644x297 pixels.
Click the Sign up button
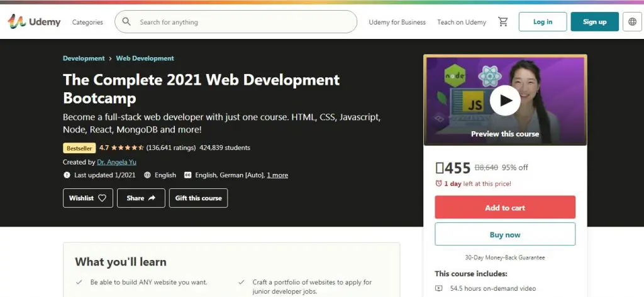click(594, 22)
